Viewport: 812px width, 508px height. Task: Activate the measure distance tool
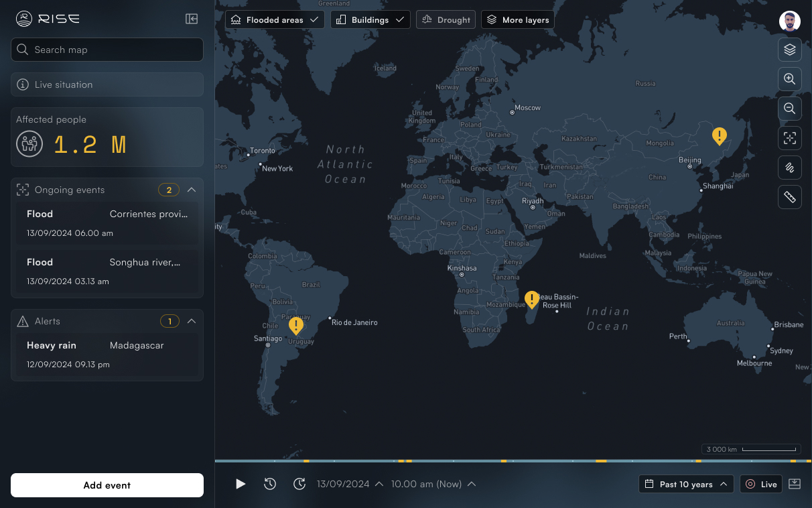(x=790, y=197)
